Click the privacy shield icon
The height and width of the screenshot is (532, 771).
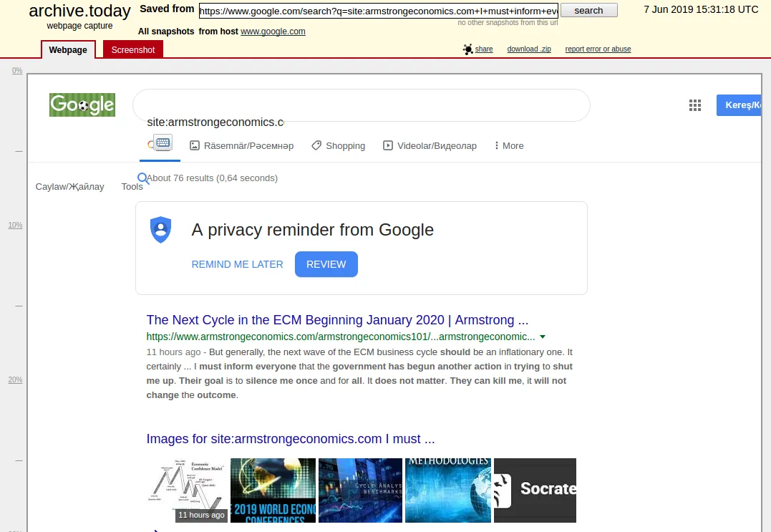pyautogui.click(x=161, y=230)
